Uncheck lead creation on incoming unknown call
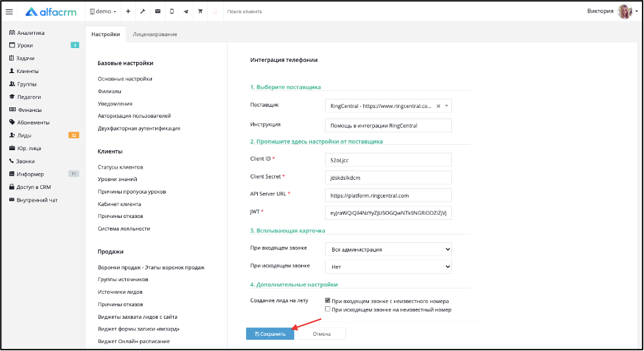The image size is (644, 351). pyautogui.click(x=328, y=300)
